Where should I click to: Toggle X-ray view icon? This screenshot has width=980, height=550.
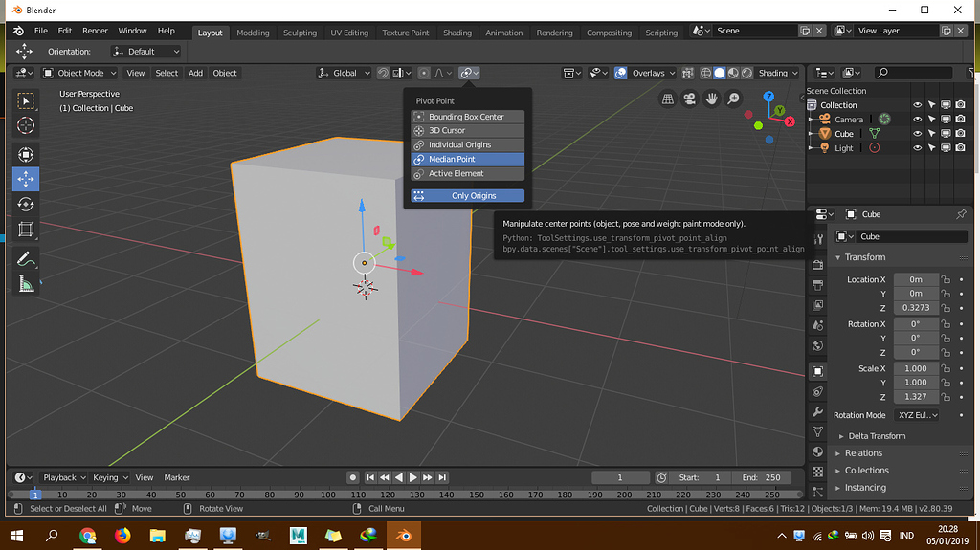(x=687, y=73)
